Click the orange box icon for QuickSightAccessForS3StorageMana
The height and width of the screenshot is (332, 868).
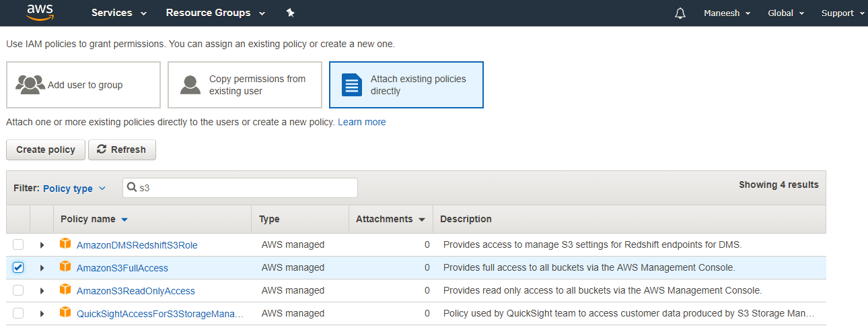coord(65,312)
